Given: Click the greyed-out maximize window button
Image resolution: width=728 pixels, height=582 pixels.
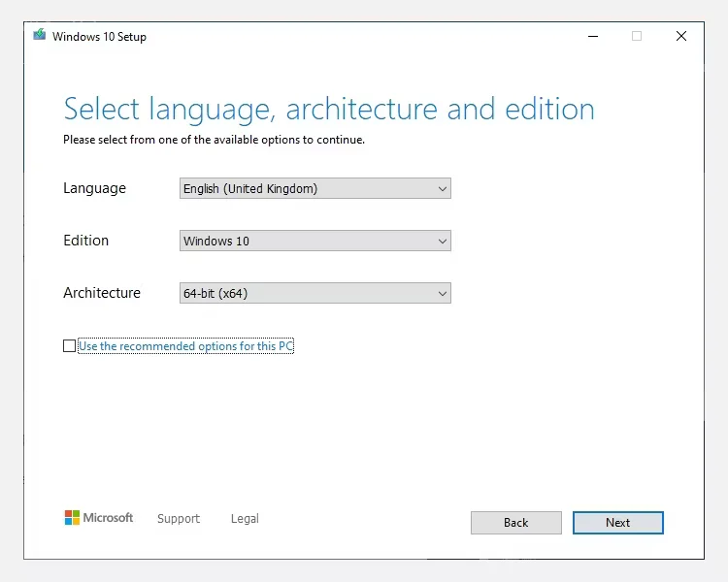Looking at the screenshot, I should 637,36.
